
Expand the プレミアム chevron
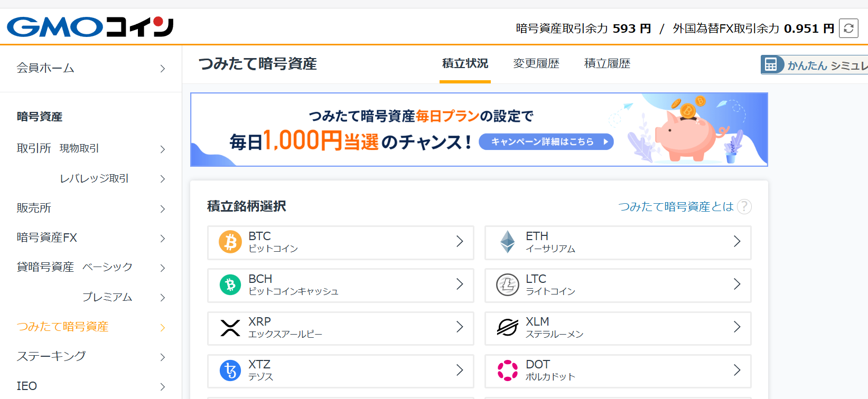click(x=163, y=298)
